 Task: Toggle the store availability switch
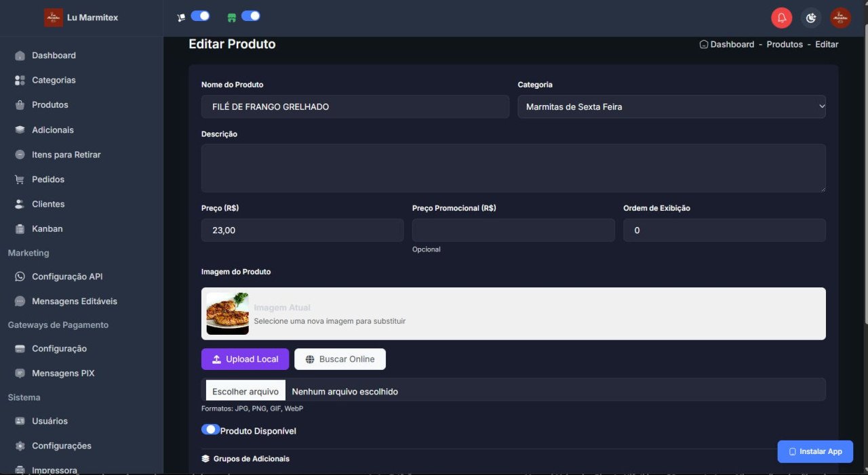250,15
